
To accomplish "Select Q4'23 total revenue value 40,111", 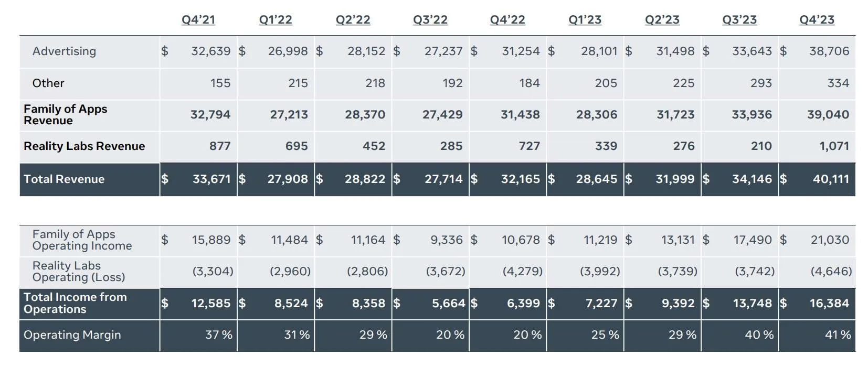I will coord(831,179).
